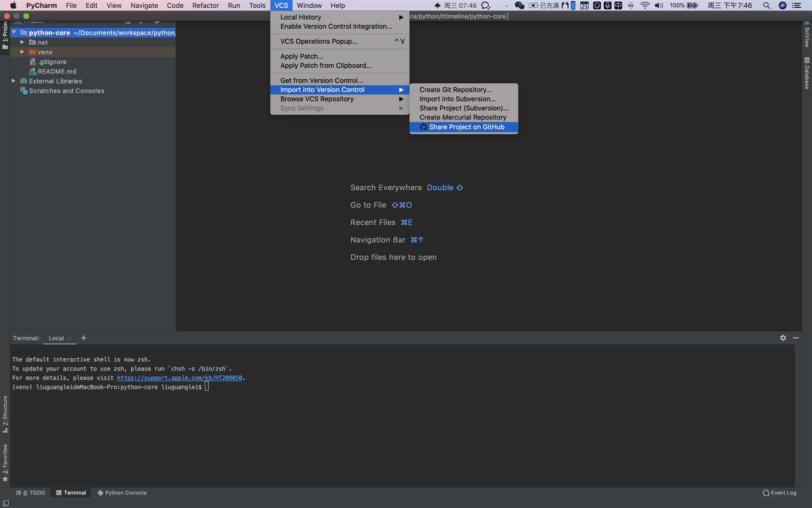Click the battery status icon

tap(692, 5)
